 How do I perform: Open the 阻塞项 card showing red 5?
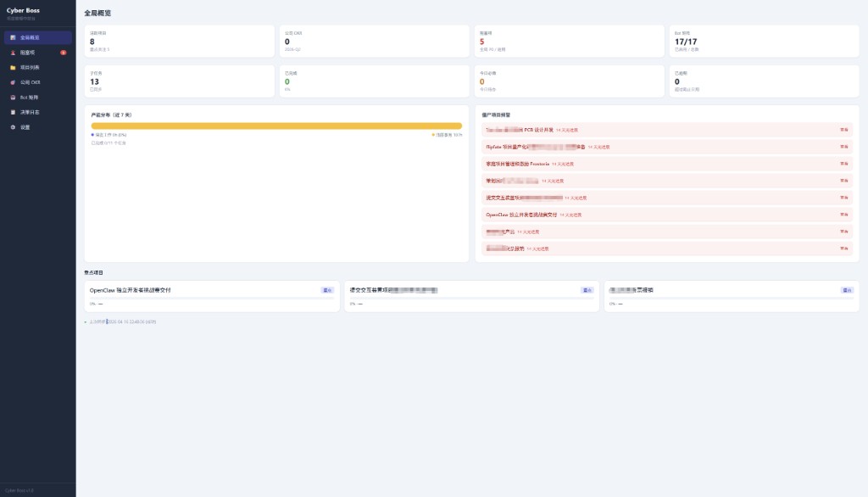point(569,41)
